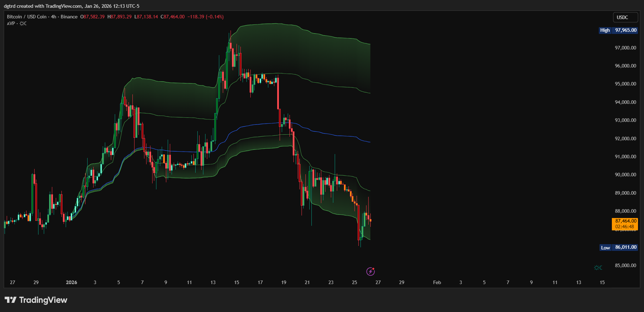Screen dimensions: 644x312
Task: Click the 93,000.00 price axis label
Action: (x=626, y=120)
